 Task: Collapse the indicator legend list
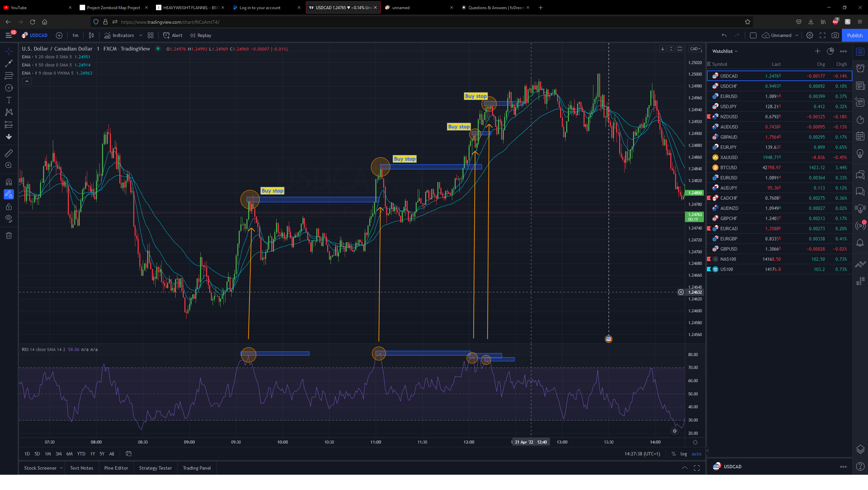coord(27,81)
